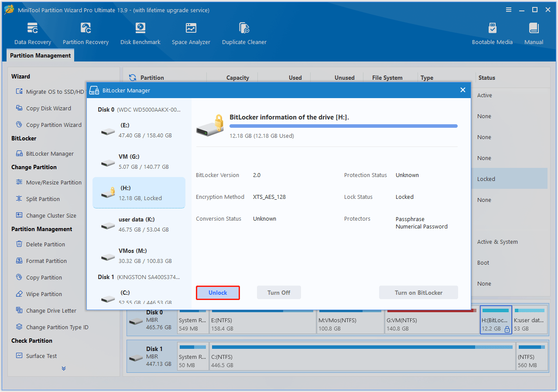558x392 pixels.
Task: Choose Wipe Partition
Action: pyautogui.click(x=38, y=294)
